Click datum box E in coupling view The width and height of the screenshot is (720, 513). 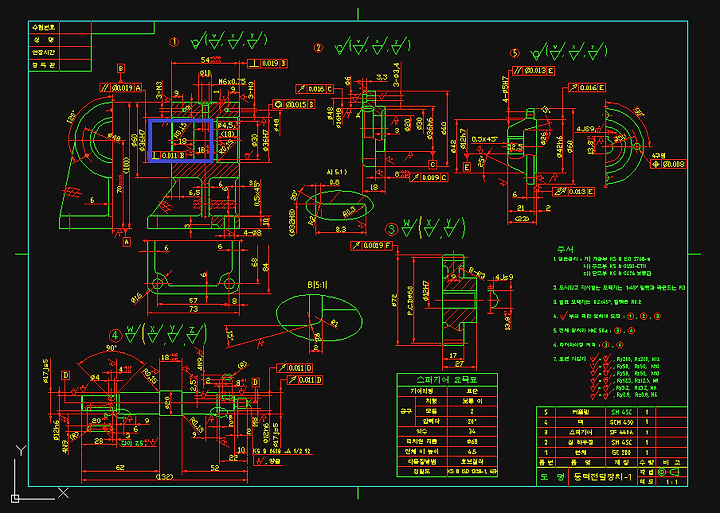[467, 167]
